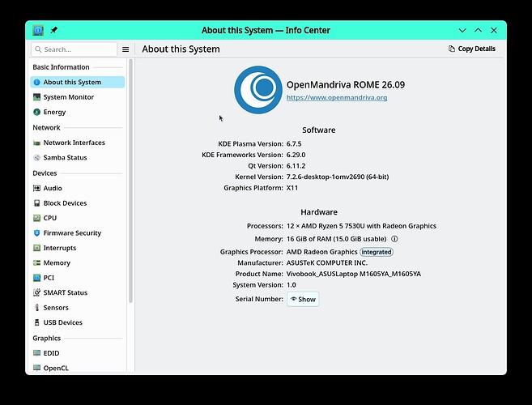
Task: Click the Sensors thermometer icon
Action: click(x=36, y=308)
